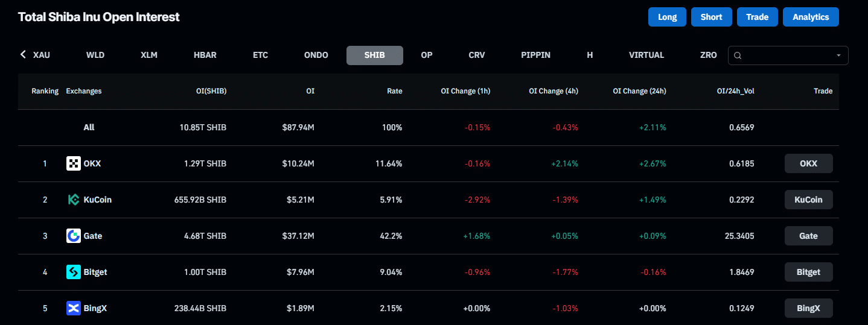This screenshot has height=325, width=868.
Task: Click the OKX exchange logo icon
Action: 74,163
